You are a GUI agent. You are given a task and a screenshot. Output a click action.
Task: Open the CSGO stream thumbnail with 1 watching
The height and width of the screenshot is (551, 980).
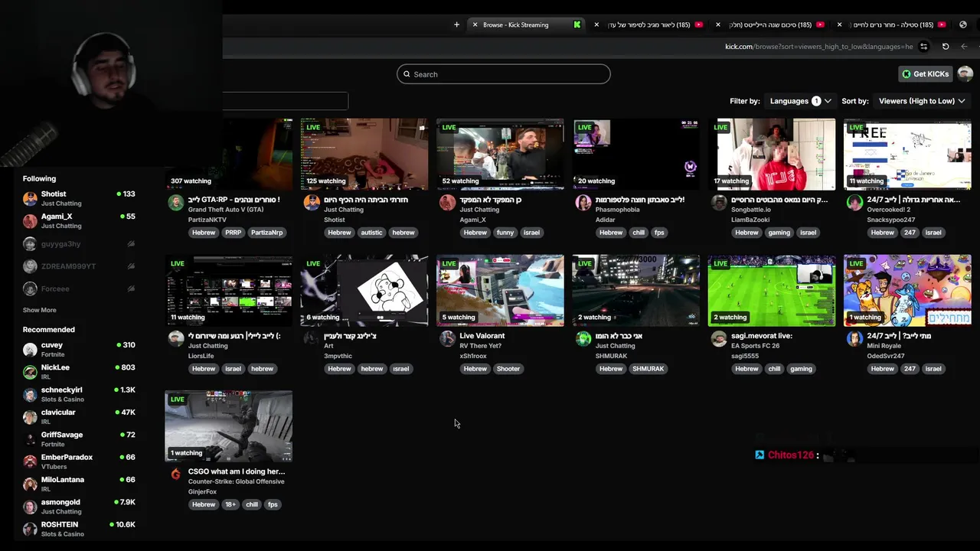point(229,425)
